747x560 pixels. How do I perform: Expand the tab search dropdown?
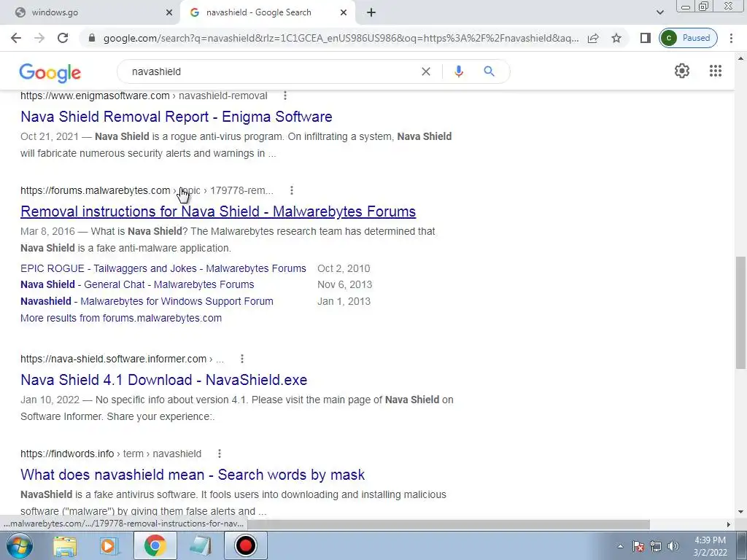click(x=659, y=13)
